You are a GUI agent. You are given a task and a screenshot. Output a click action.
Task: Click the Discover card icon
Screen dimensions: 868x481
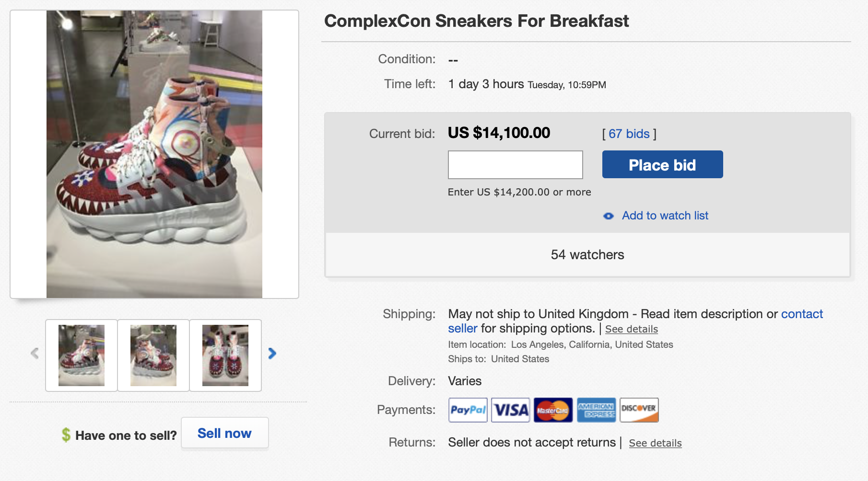(x=639, y=410)
